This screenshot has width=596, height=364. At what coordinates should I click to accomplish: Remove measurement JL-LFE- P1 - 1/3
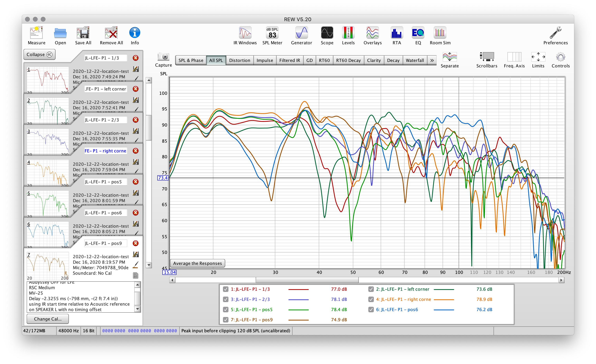tap(136, 58)
